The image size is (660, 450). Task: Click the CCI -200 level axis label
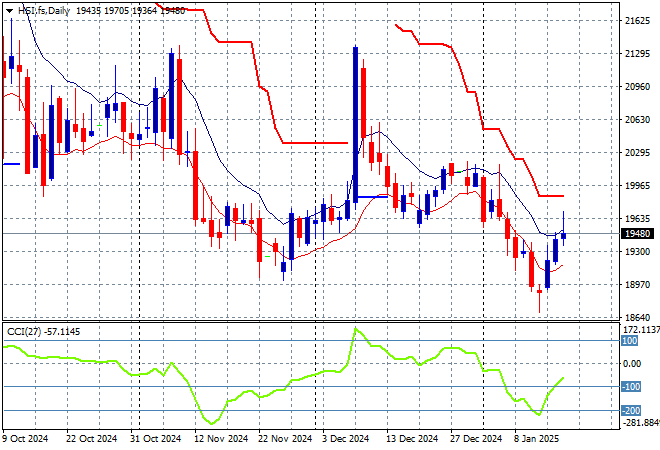[632, 410]
